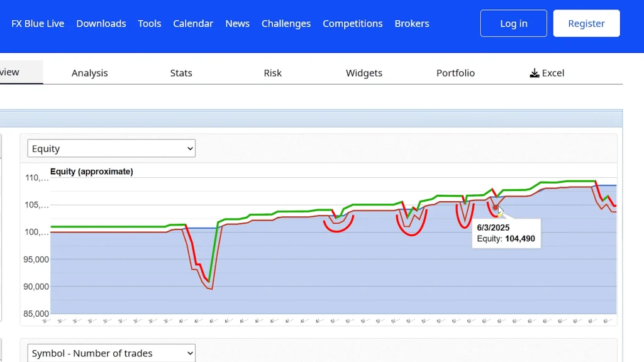Open the Competitions link
The height and width of the screenshot is (362, 644).
[352, 23]
